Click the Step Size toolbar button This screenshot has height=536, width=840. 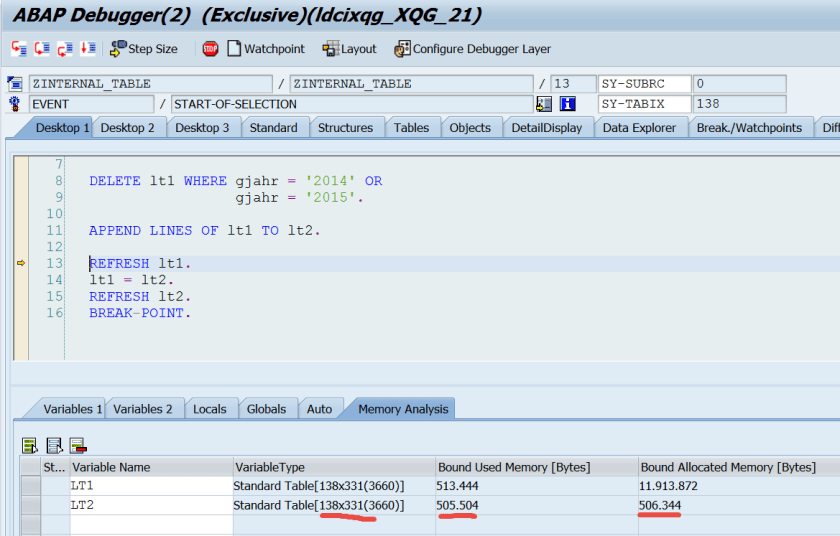pyautogui.click(x=144, y=48)
